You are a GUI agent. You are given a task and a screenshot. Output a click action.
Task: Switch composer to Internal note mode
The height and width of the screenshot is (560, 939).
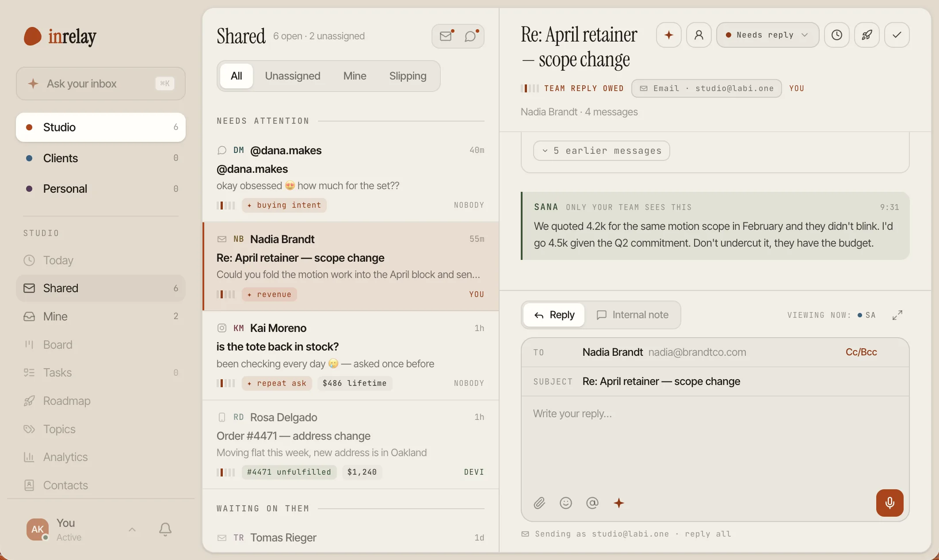[632, 315]
